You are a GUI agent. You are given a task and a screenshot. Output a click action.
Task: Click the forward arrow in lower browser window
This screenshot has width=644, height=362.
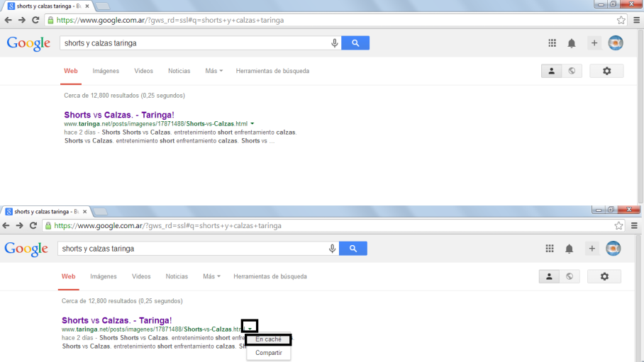click(19, 226)
